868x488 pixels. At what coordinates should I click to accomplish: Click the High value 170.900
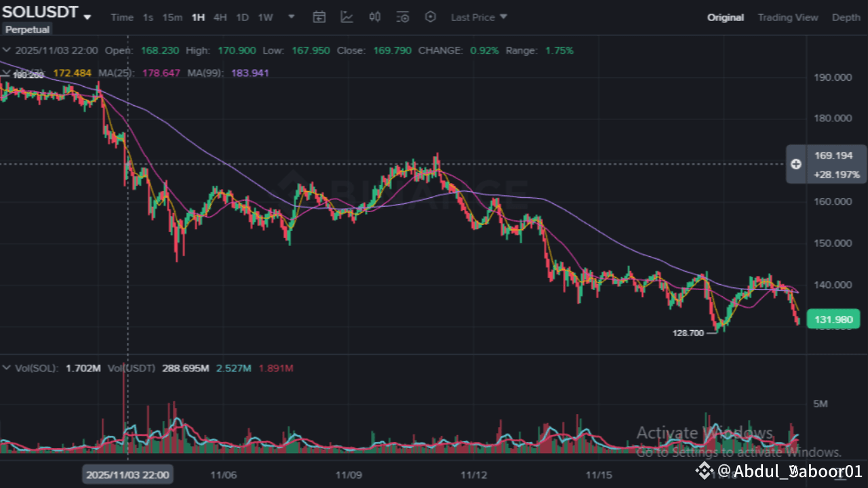click(237, 50)
